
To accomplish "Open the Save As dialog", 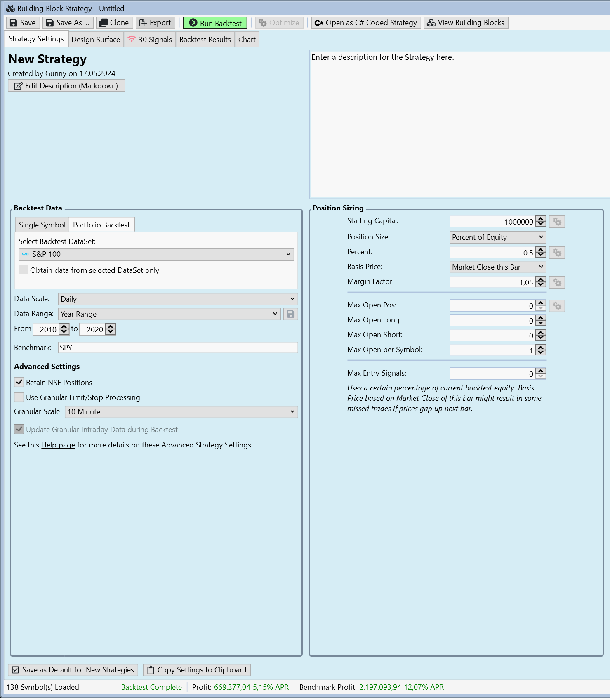I will click(x=68, y=23).
